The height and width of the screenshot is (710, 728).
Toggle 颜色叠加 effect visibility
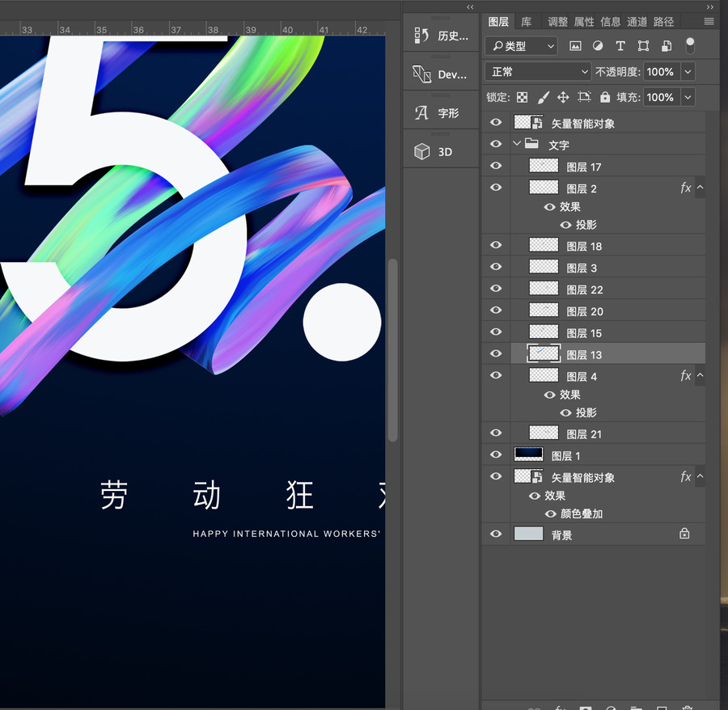coord(550,513)
